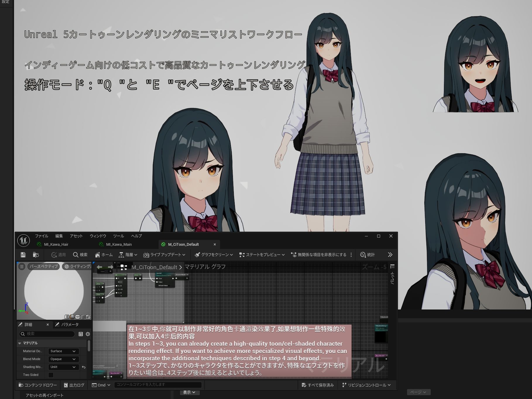Reset Shading Model to default arrow
The width and height of the screenshot is (532, 399).
[x=84, y=367]
